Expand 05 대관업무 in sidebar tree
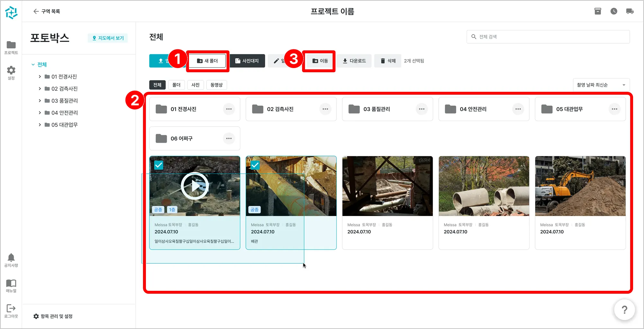The width and height of the screenshot is (644, 329). click(40, 125)
